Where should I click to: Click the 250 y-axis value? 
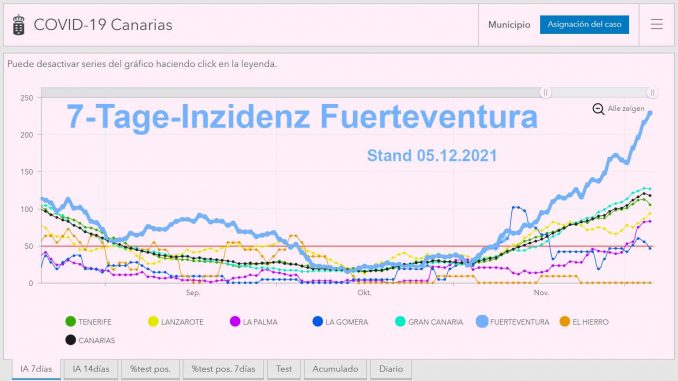tap(27, 98)
